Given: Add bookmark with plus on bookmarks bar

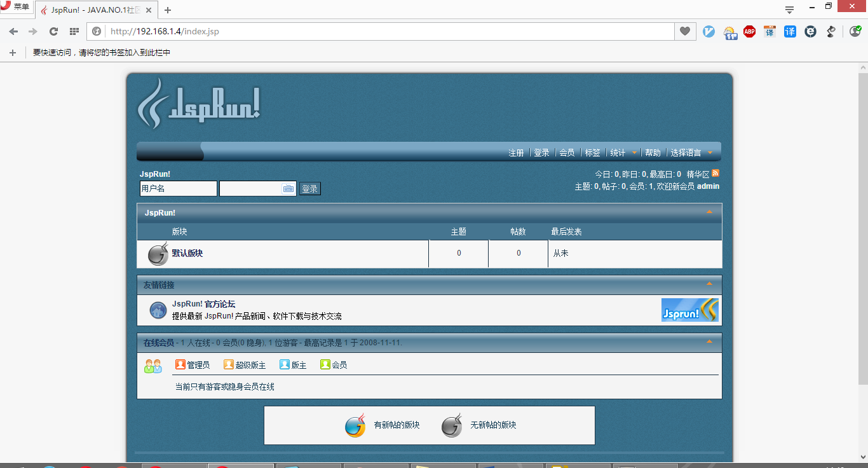Looking at the screenshot, I should click(13, 53).
